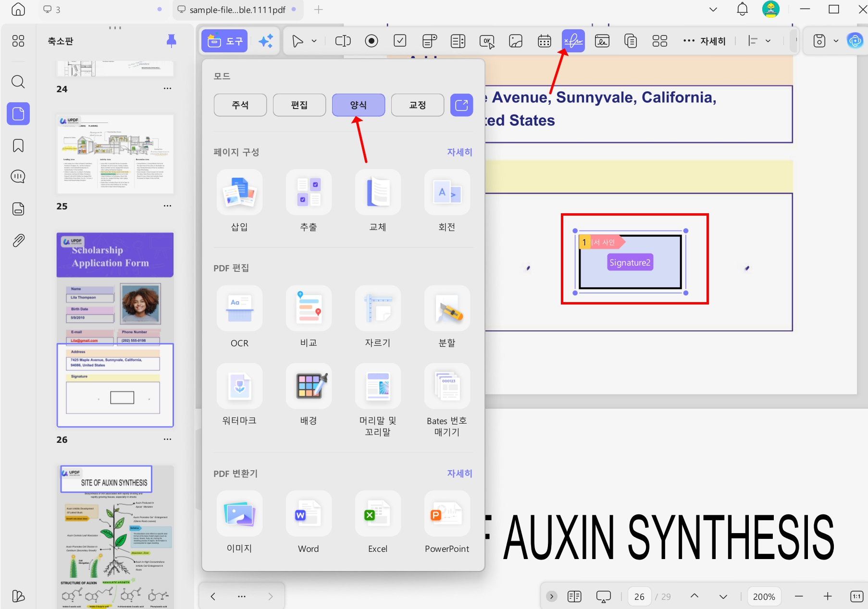The image size is (868, 609).
Task: Click 자세히 link next to PDF 변환기
Action: tap(459, 473)
